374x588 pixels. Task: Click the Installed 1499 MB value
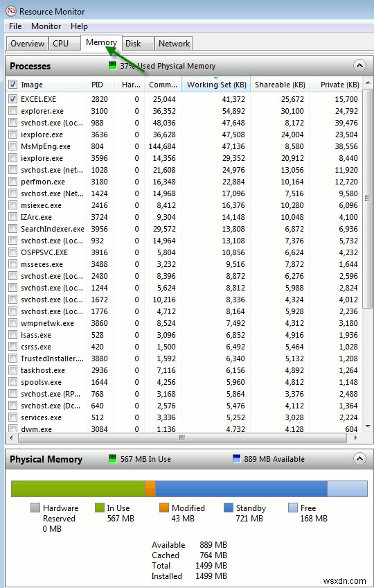pos(211,576)
